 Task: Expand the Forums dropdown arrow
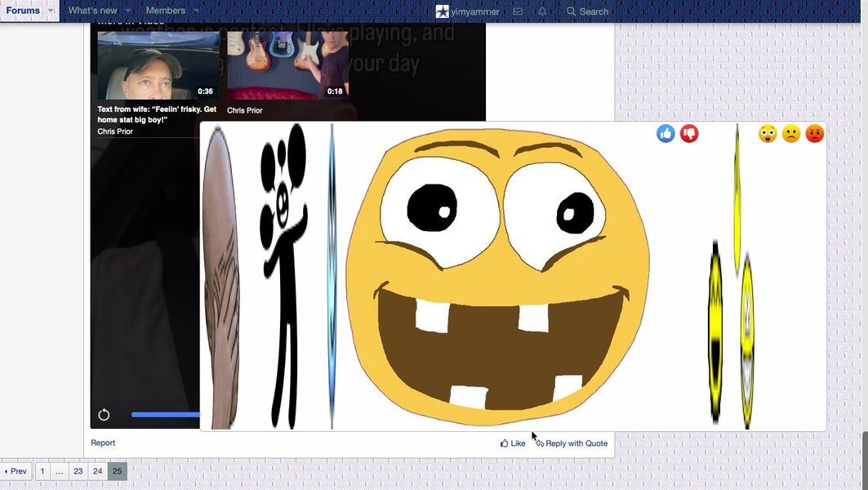51,11
